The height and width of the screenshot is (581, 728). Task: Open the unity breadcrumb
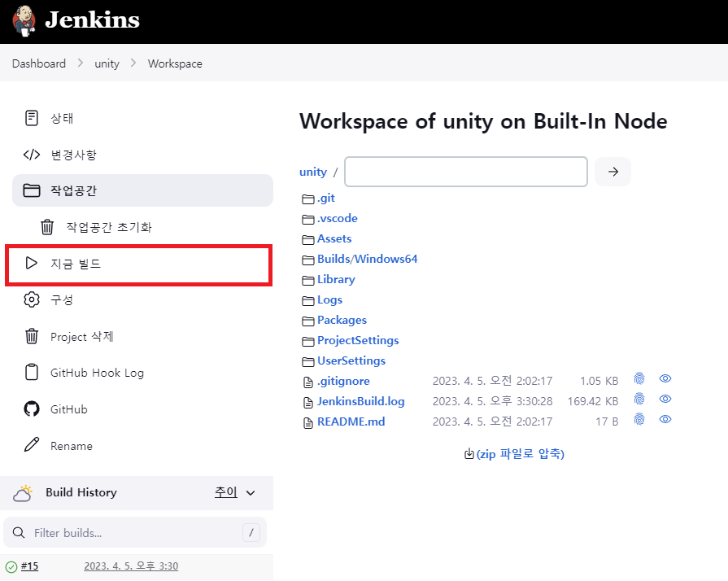pos(107,63)
